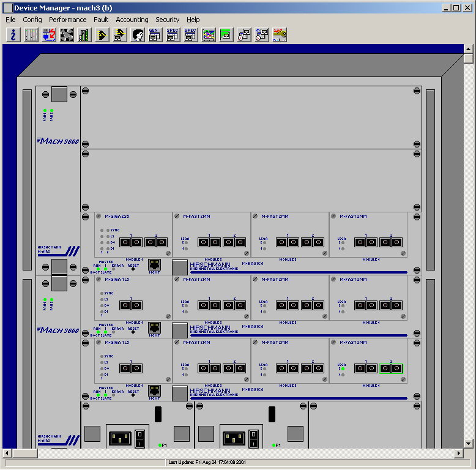Click the device information 'i' toolbar icon
The image size is (476, 470).
pyautogui.click(x=13, y=35)
